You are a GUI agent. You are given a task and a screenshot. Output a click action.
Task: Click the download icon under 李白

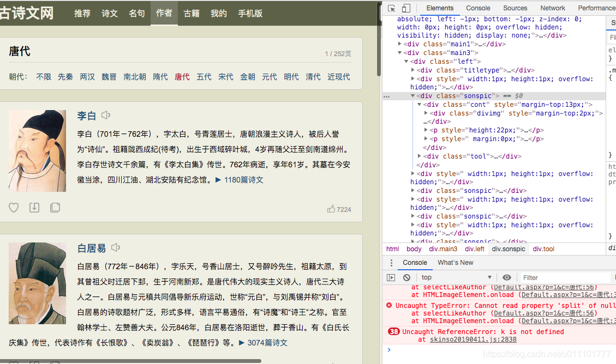coord(34,208)
